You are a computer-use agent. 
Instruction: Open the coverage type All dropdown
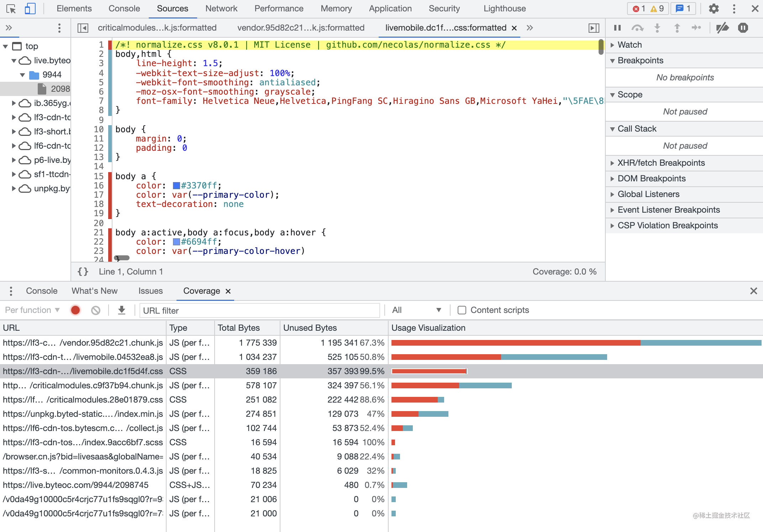click(x=416, y=310)
